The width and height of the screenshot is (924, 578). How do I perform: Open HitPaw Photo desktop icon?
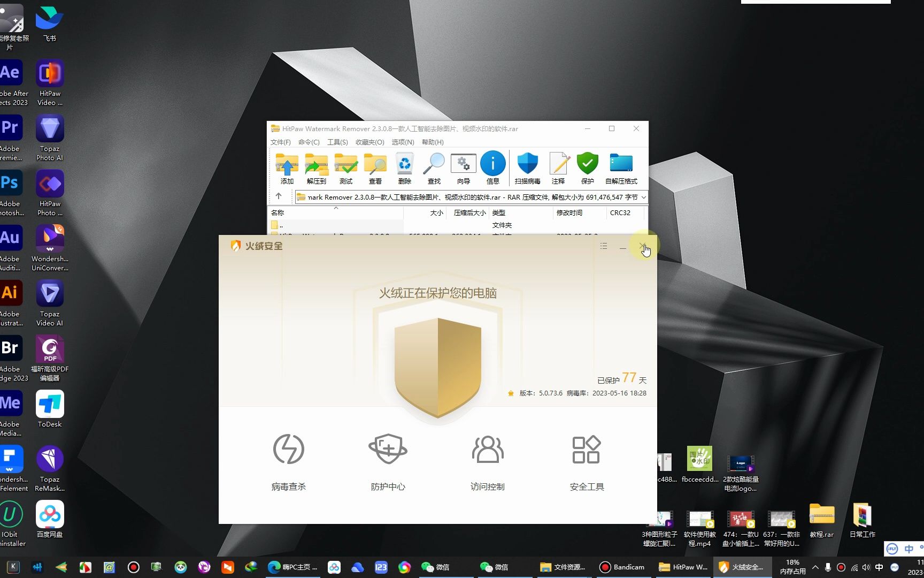50,193
